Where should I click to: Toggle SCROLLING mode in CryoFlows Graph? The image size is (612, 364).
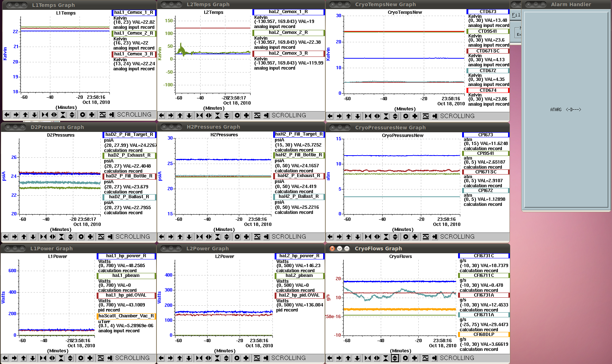tap(457, 358)
